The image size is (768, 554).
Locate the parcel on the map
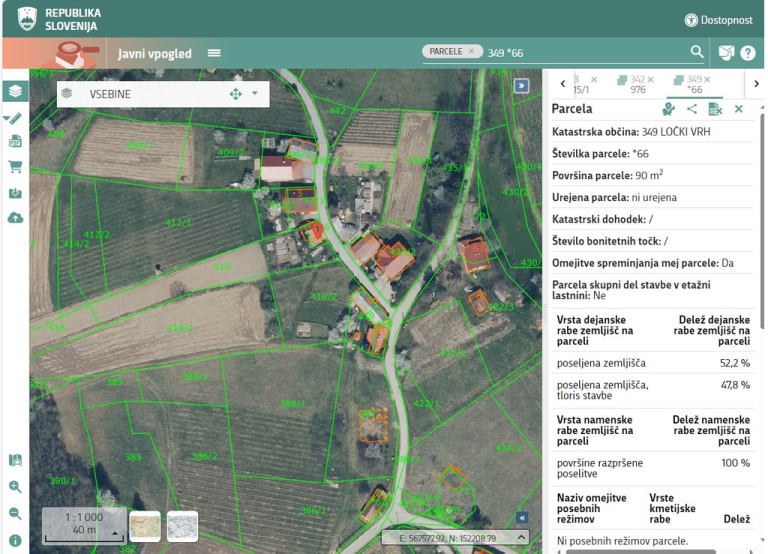[x=668, y=109]
